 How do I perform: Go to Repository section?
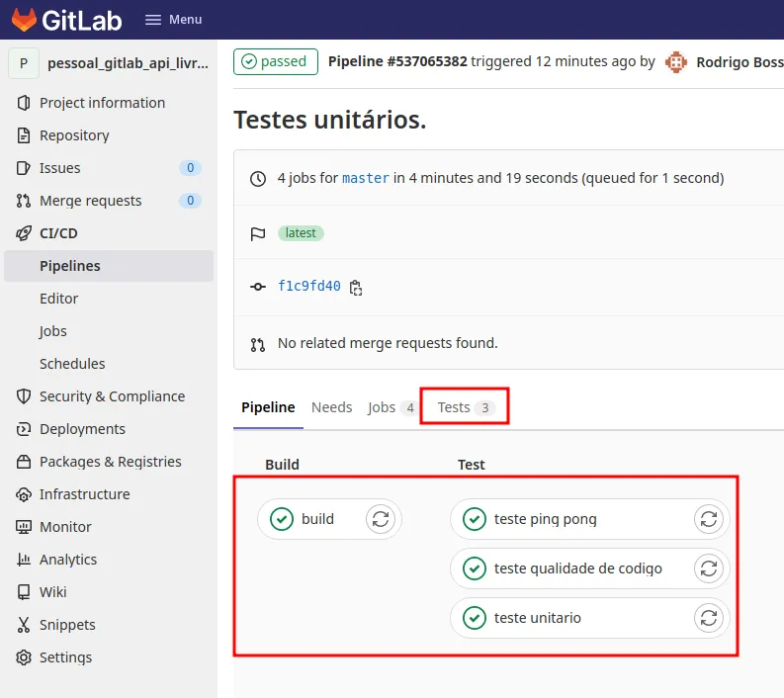pos(74,135)
